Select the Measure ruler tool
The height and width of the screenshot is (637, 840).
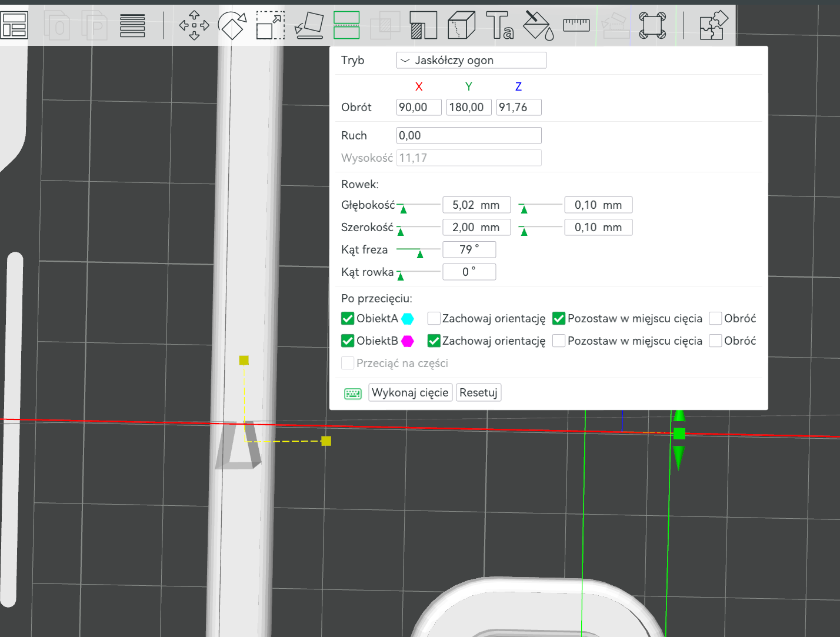tap(576, 25)
